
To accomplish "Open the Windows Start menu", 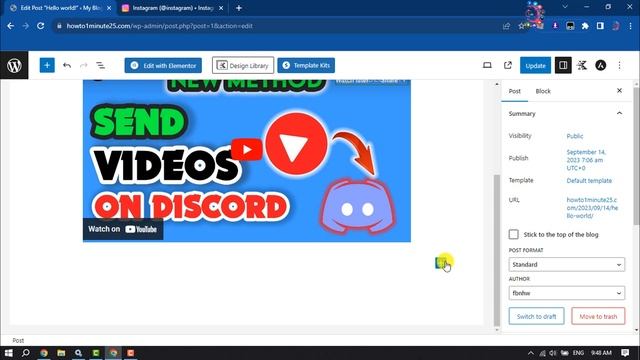I will 8,353.
